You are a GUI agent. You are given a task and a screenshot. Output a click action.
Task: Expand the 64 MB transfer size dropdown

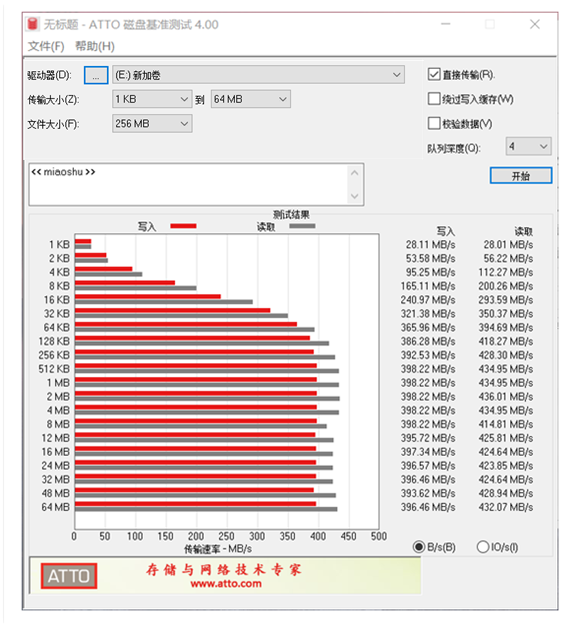pos(251,99)
